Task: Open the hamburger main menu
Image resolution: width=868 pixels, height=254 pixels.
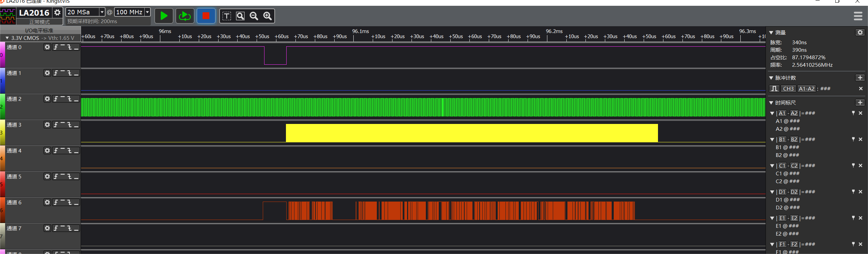Action: (858, 16)
